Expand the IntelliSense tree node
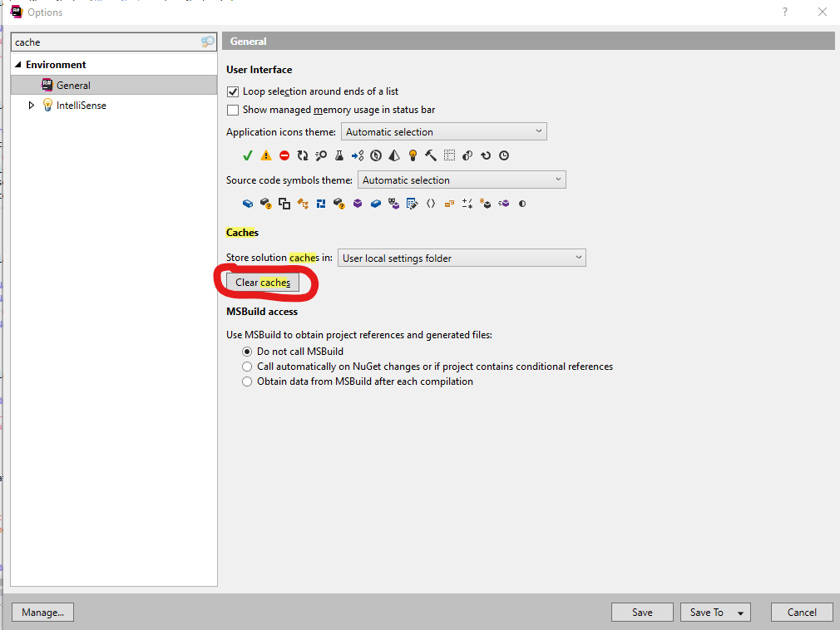 click(31, 106)
